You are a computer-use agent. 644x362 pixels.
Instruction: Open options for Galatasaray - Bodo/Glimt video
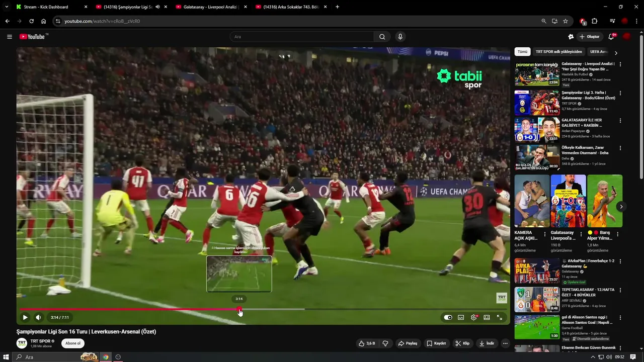tap(620, 93)
